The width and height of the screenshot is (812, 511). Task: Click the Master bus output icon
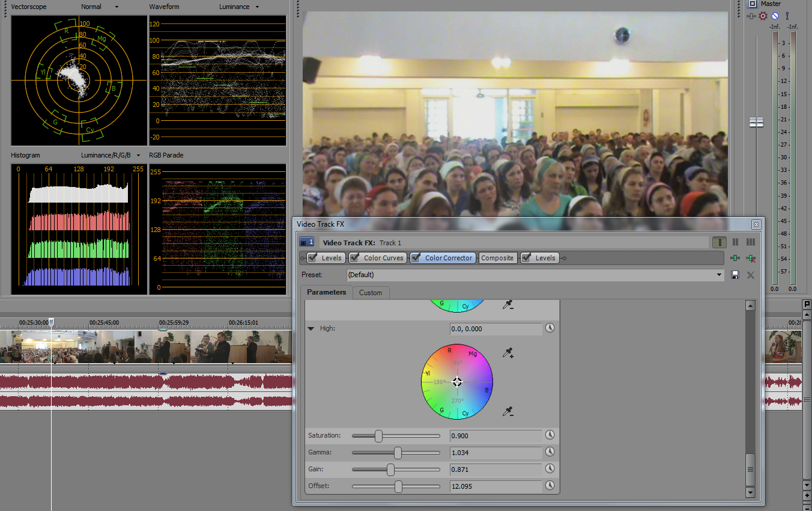(x=751, y=4)
